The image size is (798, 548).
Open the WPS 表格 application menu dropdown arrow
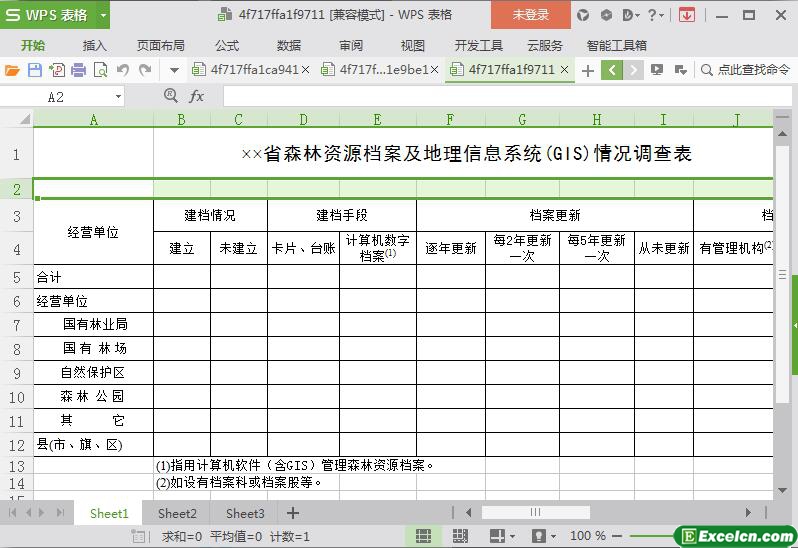tap(103, 15)
